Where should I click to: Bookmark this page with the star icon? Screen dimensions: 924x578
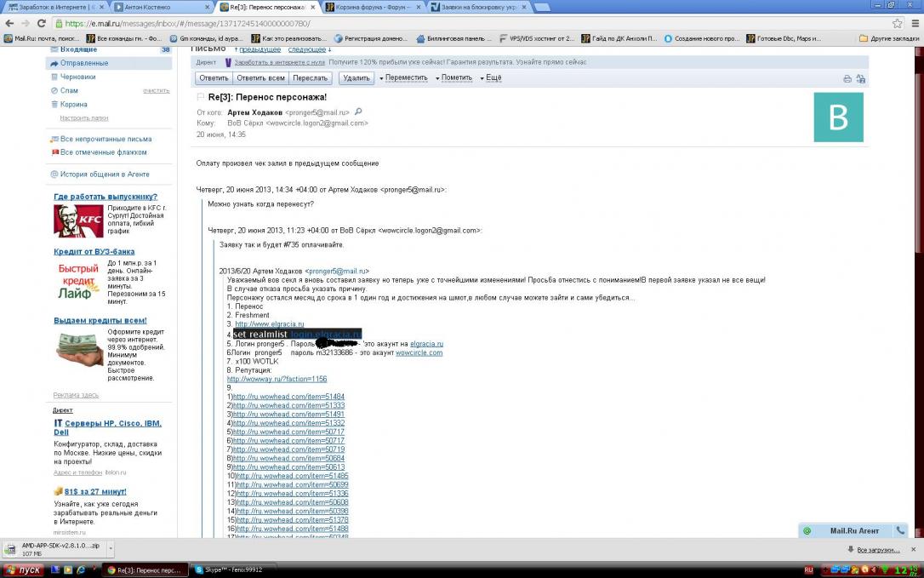(897, 24)
